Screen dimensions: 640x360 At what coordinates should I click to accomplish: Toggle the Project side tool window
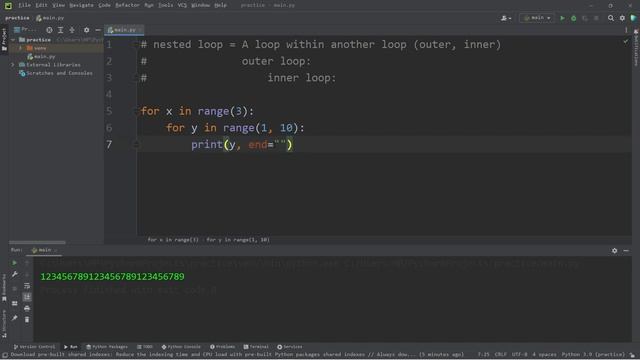click(4, 39)
